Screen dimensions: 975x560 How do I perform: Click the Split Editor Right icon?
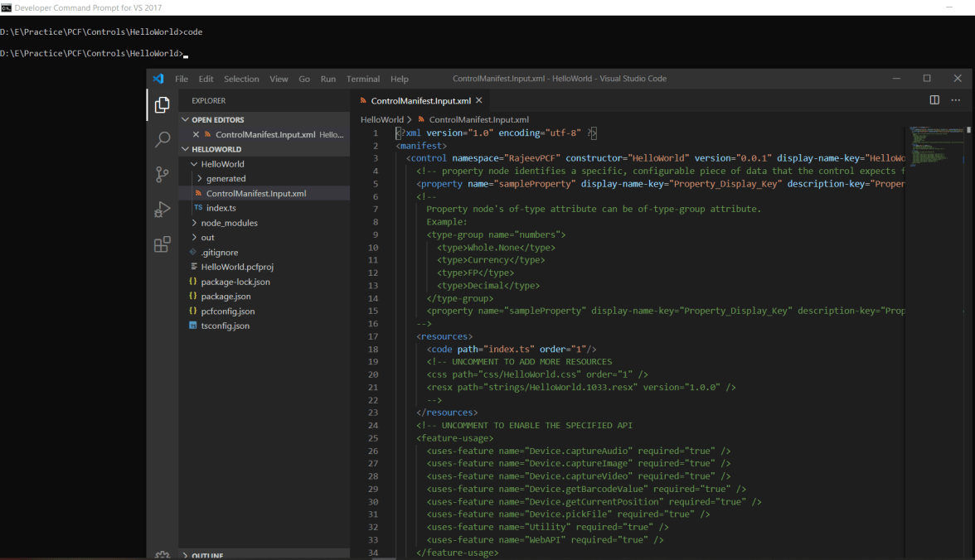(934, 100)
